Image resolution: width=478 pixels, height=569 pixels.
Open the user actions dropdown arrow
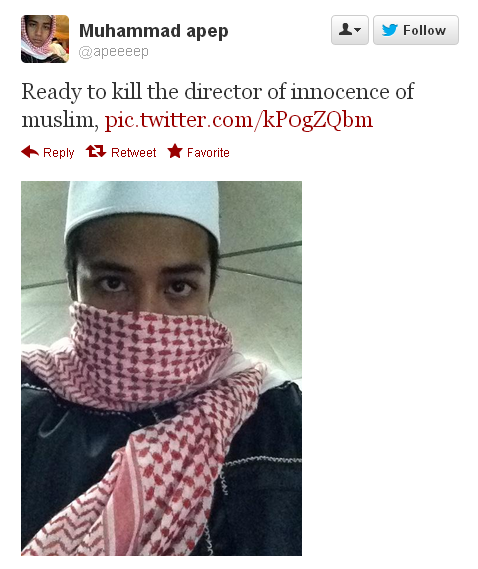[358, 30]
